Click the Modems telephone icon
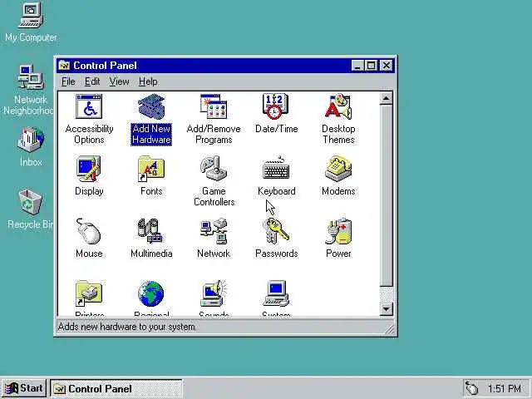Screen dimensions: 532x399 click(338, 169)
